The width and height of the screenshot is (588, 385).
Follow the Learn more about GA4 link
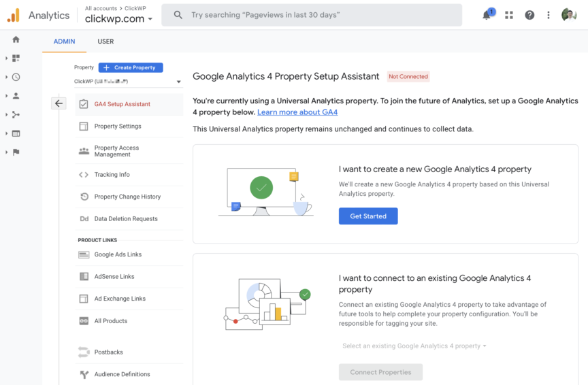tap(297, 112)
